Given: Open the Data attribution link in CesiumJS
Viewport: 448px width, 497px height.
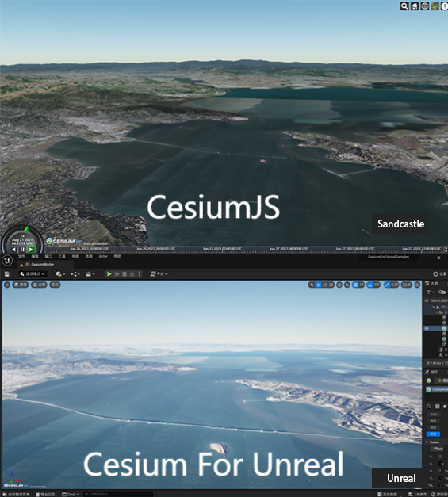Looking at the screenshot, I should 95,243.
